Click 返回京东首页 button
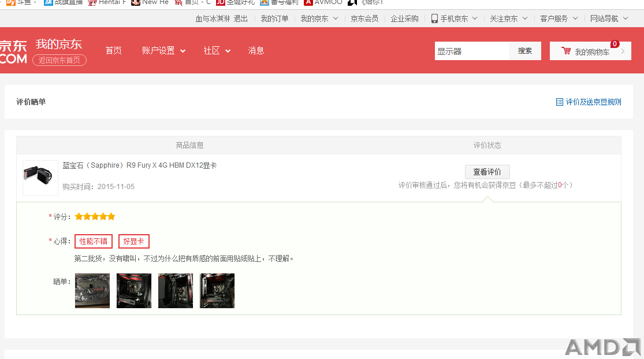This screenshot has width=644, height=359. [59, 60]
